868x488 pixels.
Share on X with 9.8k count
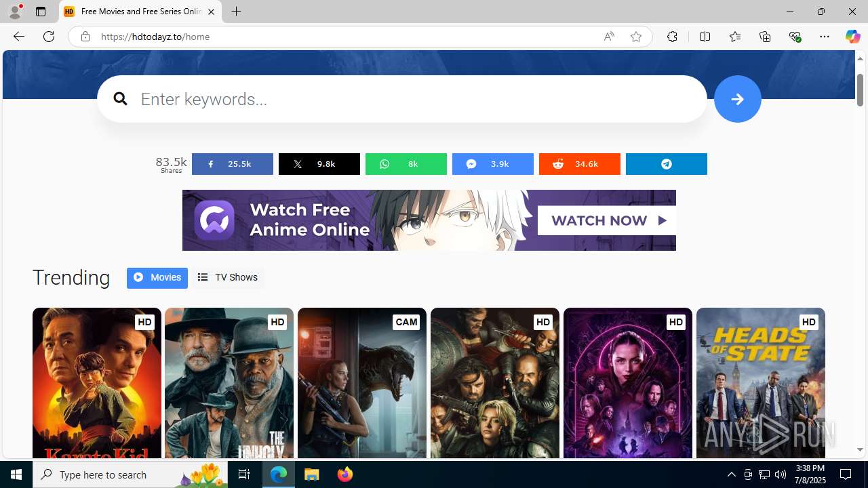click(319, 164)
